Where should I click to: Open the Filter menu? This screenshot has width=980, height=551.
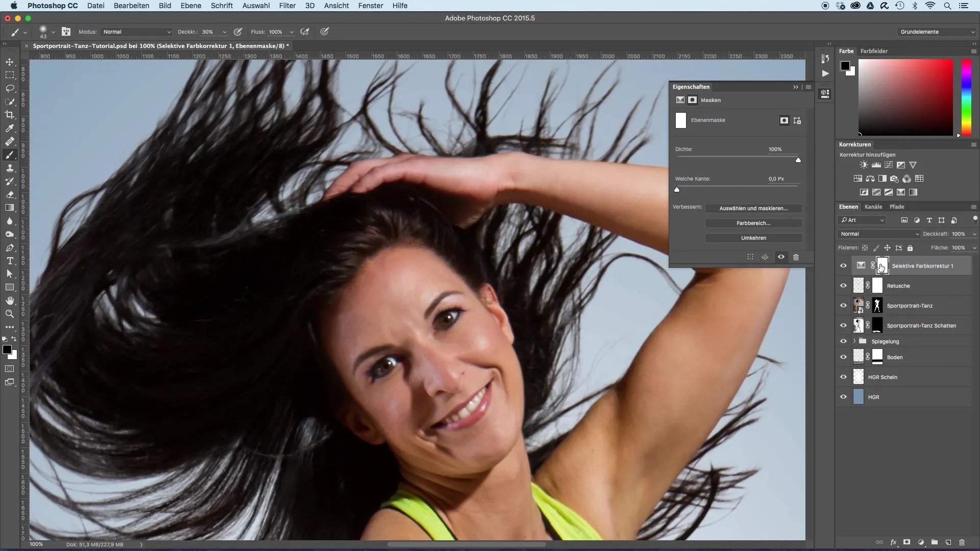287,6
